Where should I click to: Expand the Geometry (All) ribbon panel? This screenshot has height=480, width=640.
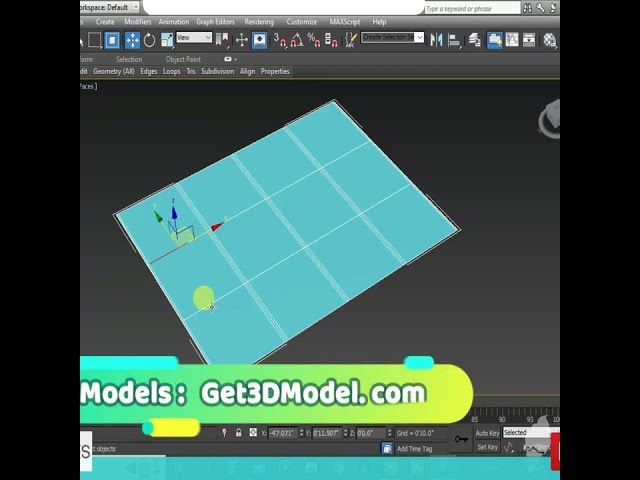click(x=114, y=71)
